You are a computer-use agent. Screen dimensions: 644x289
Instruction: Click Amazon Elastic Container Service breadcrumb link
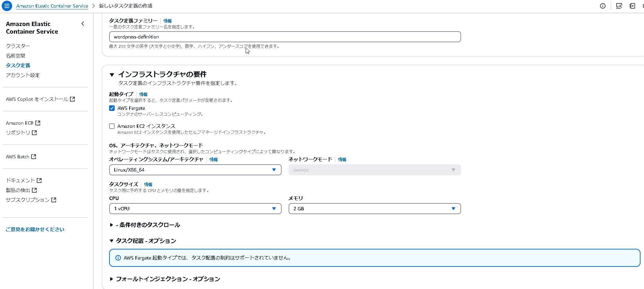click(x=52, y=6)
